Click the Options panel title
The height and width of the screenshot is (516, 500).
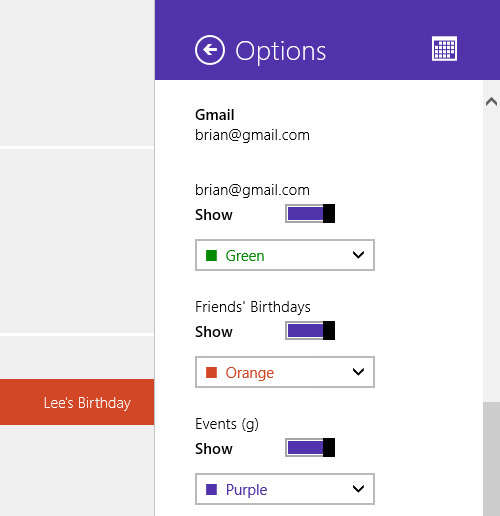(x=280, y=51)
